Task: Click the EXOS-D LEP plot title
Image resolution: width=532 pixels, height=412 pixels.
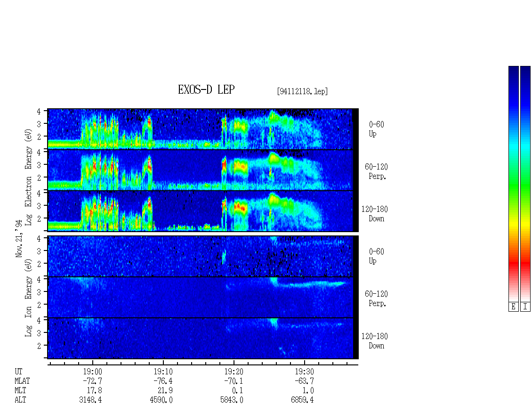Action: (x=206, y=89)
